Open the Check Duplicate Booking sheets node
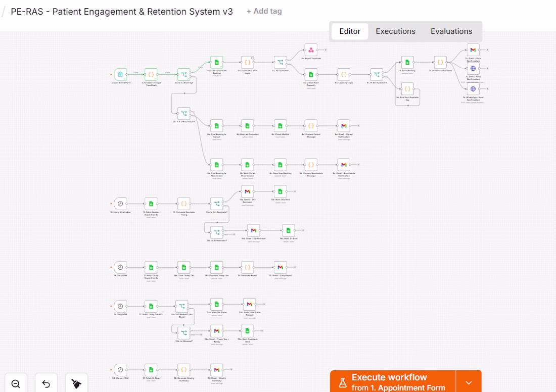The image size is (556, 392). [217, 62]
